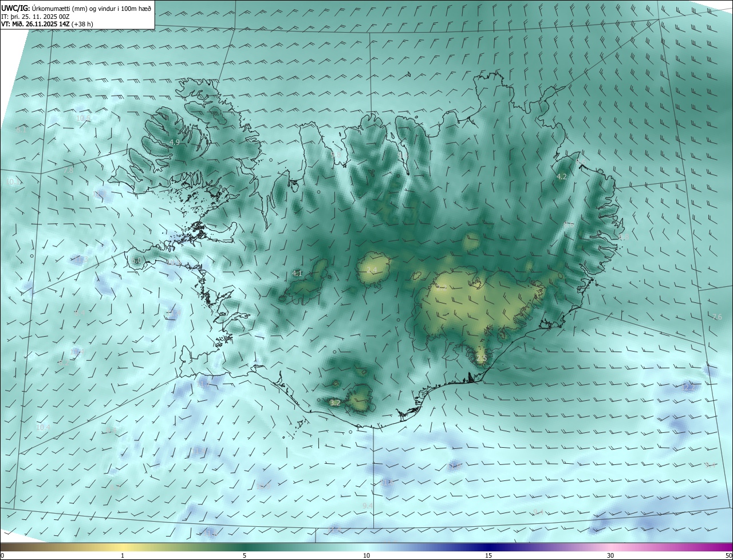Click the '1' tick on the color scale
This screenshot has width=733, height=560.
click(x=123, y=555)
